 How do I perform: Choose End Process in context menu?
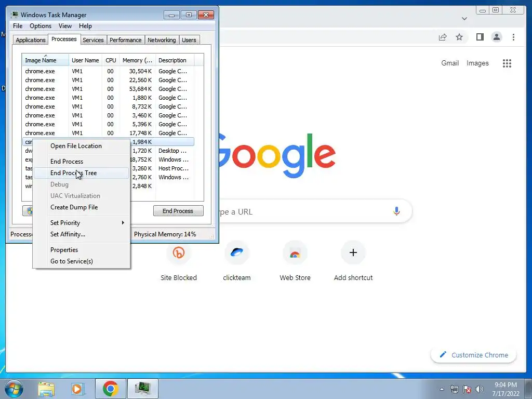point(82,162)
